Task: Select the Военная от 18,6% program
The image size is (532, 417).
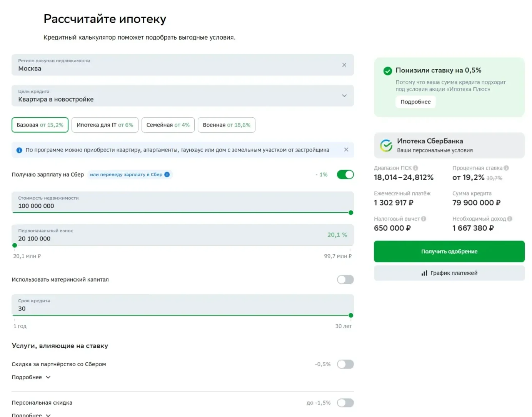Action: tap(227, 125)
